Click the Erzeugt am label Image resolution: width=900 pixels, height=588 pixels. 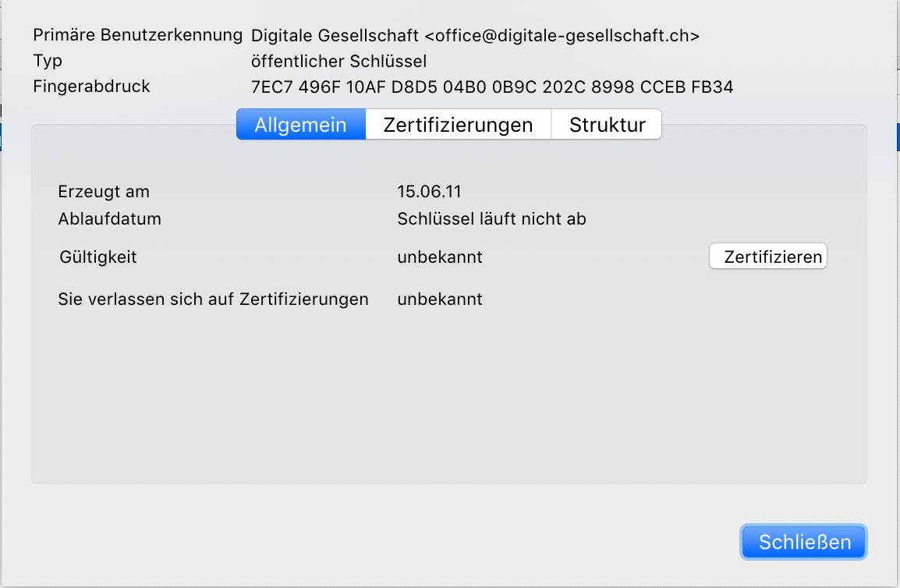click(x=104, y=191)
